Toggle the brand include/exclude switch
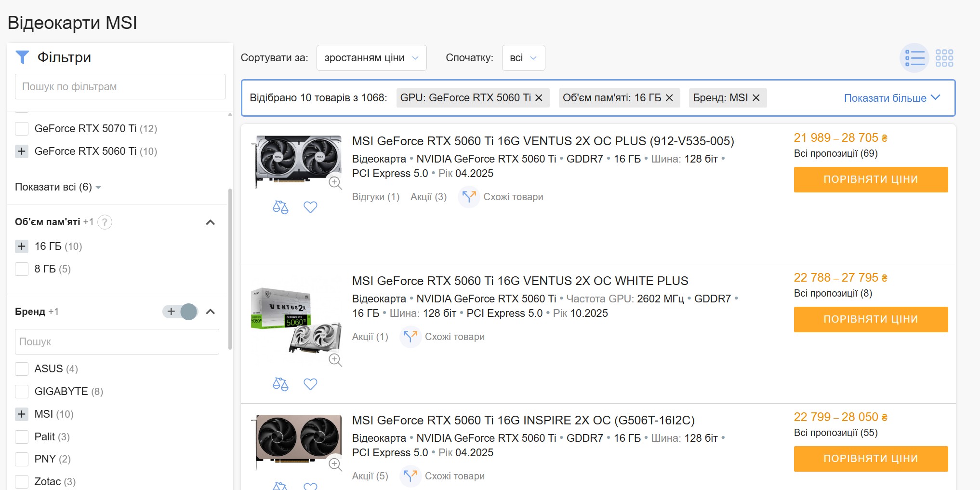 click(x=180, y=312)
